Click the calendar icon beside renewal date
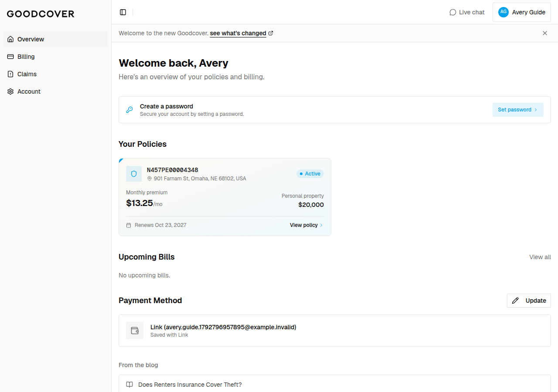Screen dimensions: 558x392 (129, 225)
